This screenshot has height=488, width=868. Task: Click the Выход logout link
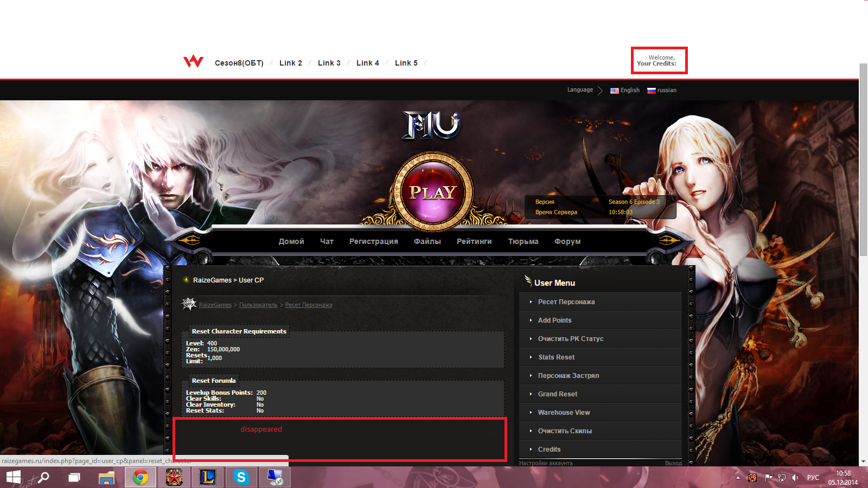coord(673,463)
